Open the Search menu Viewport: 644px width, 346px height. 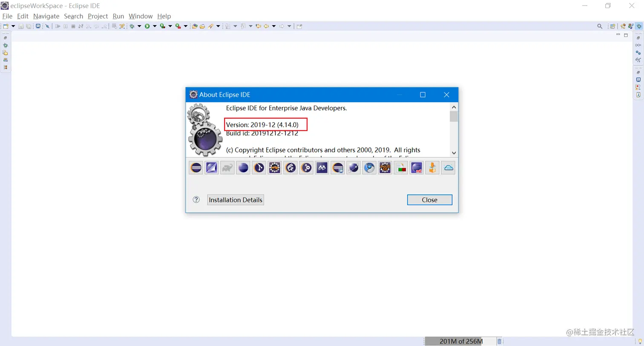click(x=73, y=16)
